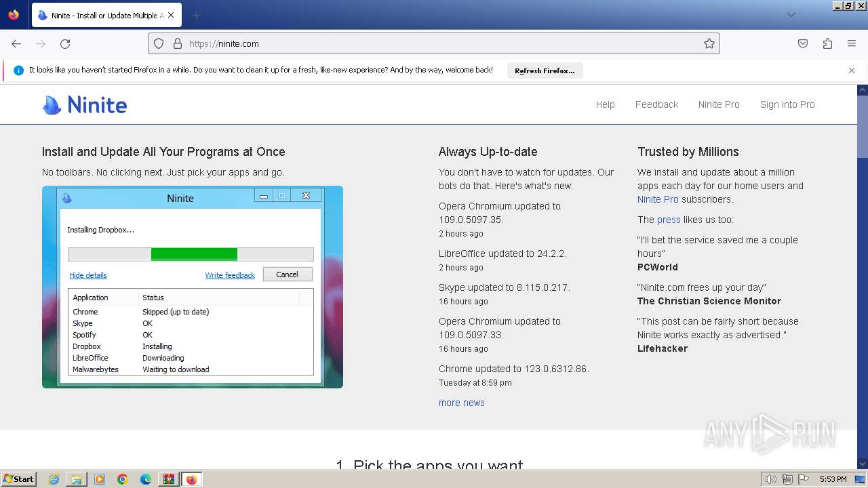Dismiss the Refresh Firefox notification bar
This screenshot has width=868, height=488.
pos(852,70)
